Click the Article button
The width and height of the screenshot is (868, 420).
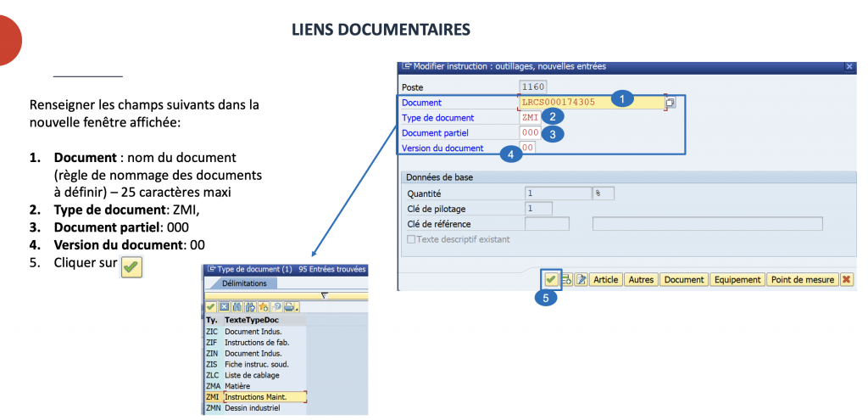[605, 279]
